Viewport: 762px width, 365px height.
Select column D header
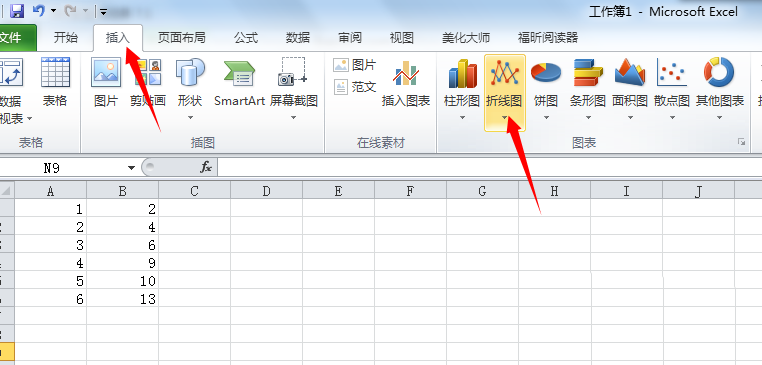tap(266, 191)
